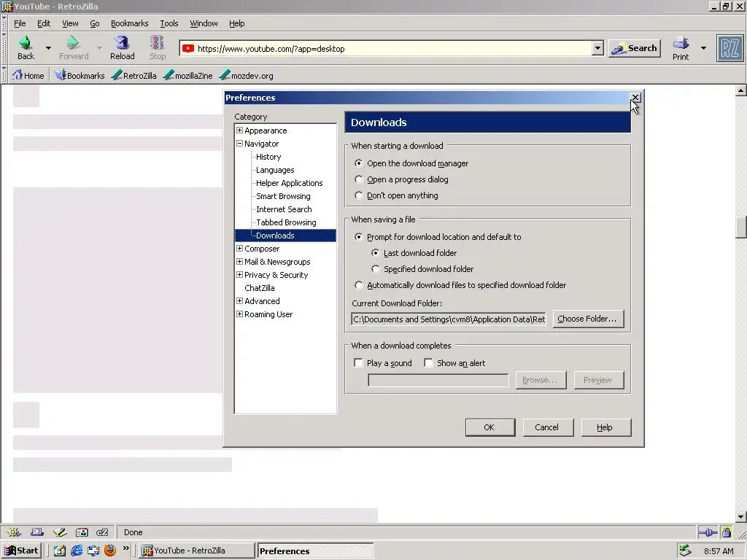747x560 pixels.
Task: Reload the page using the Reload icon
Action: pyautogui.click(x=122, y=43)
